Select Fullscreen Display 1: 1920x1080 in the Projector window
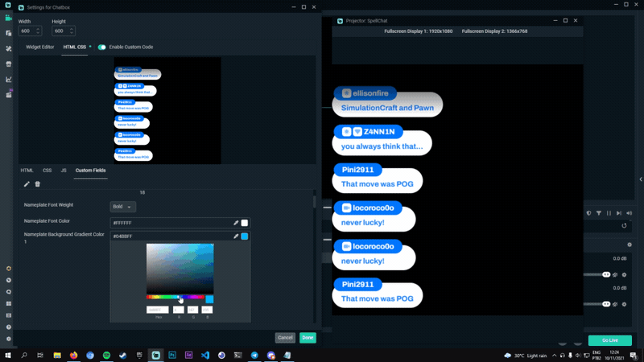The image size is (644, 362). 418,31
